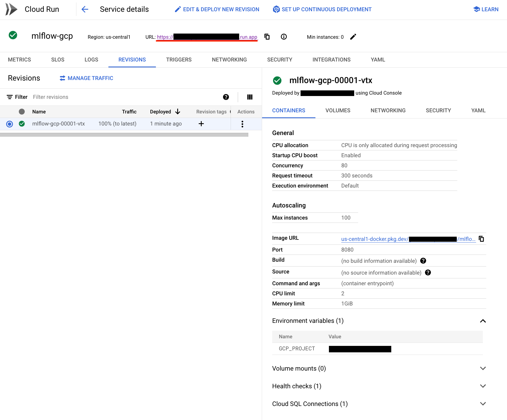The width and height of the screenshot is (507, 420).
Task: Click the Cloud Run logo icon
Action: pyautogui.click(x=11, y=9)
